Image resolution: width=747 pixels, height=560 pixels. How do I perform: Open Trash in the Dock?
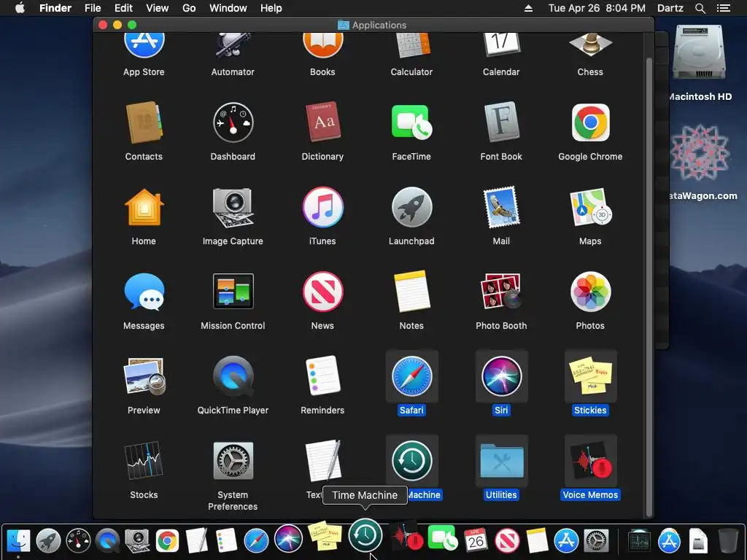727,540
